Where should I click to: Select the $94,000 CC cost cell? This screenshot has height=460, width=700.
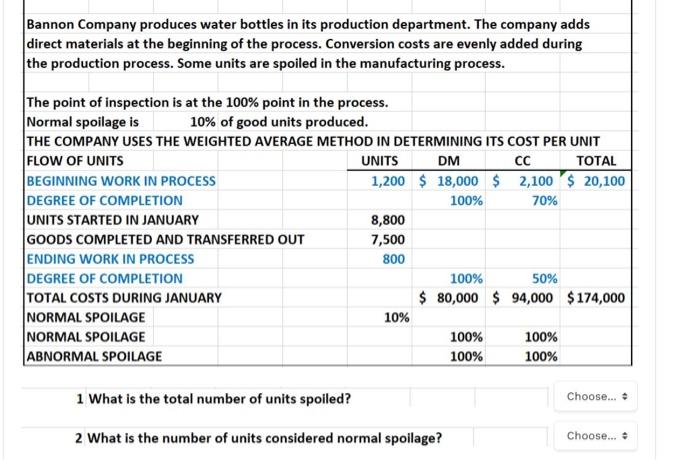[523, 298]
